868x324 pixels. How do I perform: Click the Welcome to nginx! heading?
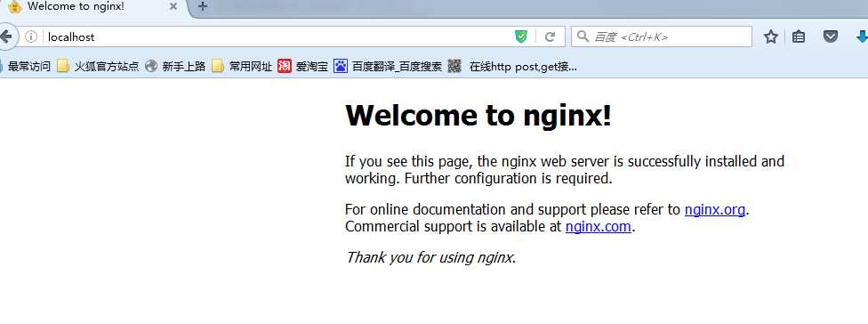point(478,115)
